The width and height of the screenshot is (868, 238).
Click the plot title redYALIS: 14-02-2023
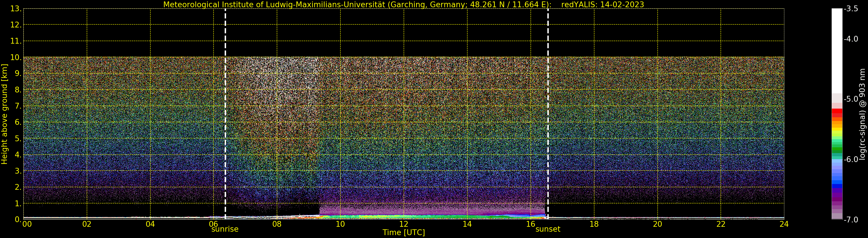coord(602,5)
